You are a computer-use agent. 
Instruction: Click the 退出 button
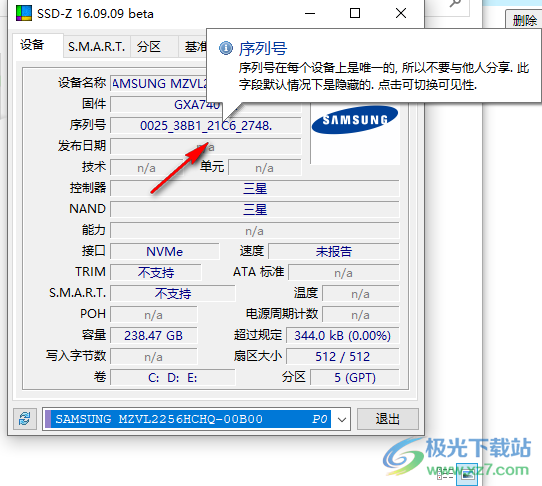coord(387,419)
